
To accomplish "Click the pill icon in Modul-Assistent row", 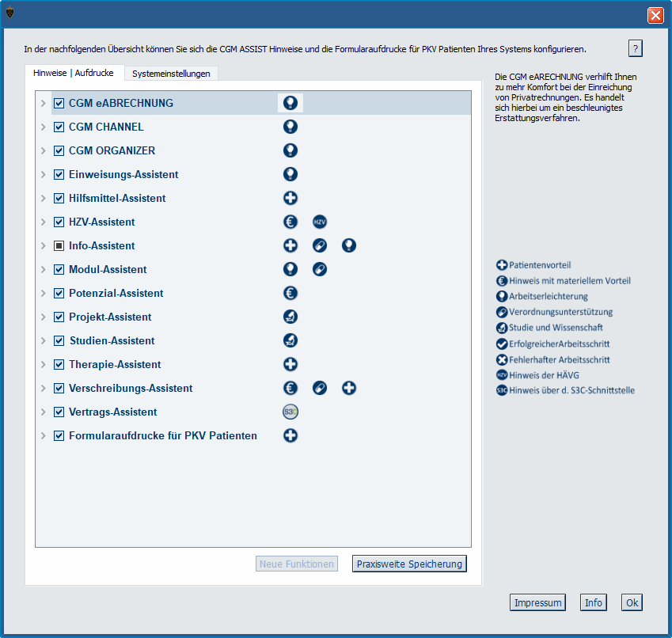I will pos(320,269).
